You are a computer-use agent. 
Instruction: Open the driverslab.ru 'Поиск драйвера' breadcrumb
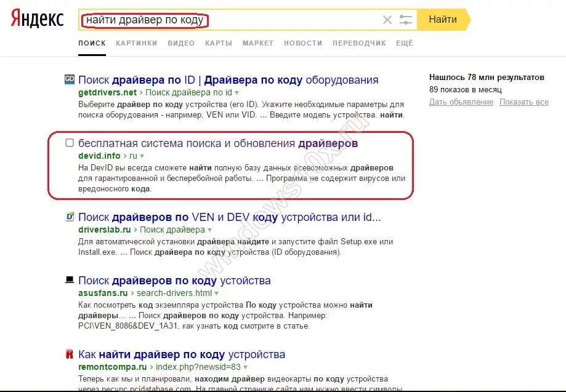172,230
